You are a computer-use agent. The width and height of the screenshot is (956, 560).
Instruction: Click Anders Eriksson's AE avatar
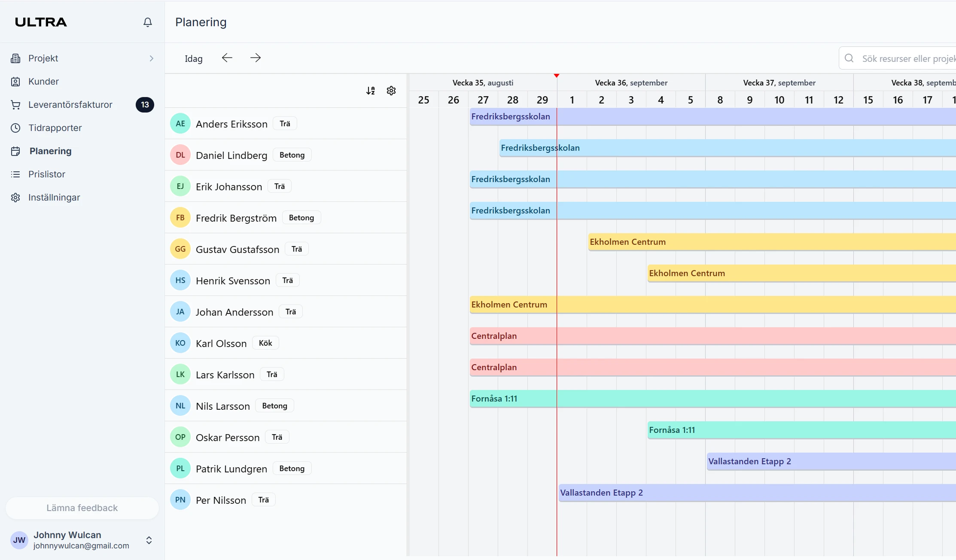(180, 124)
